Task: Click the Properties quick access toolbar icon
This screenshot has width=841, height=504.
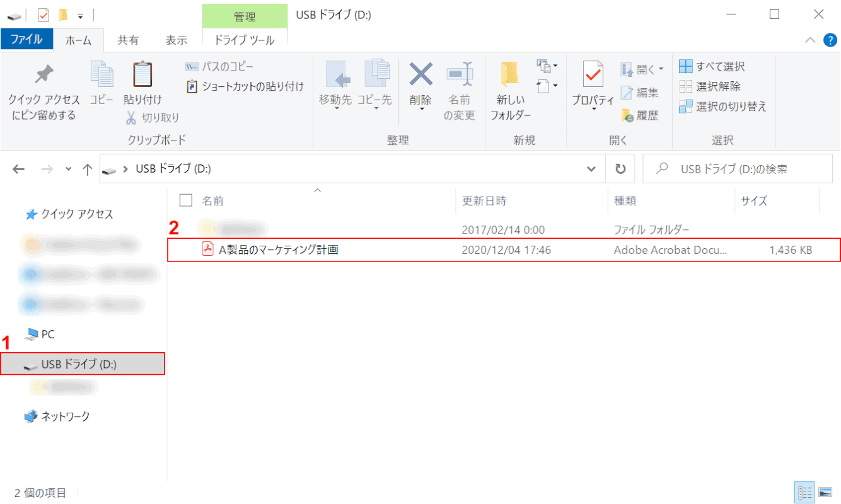Action: tap(44, 14)
